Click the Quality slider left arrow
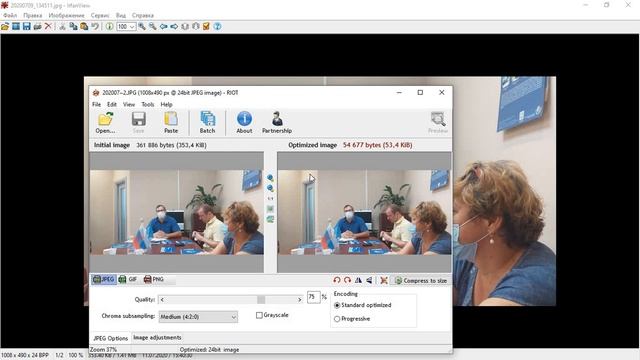The height and width of the screenshot is (360, 640). (x=162, y=300)
